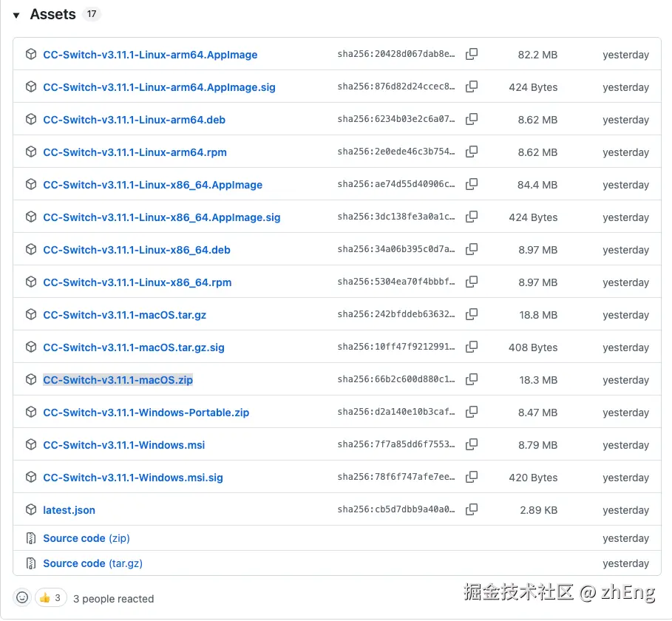Viewport: 672px width, 621px height.
Task: Download CC-Switch-v3.11.1-Linux-arm64.rpm
Action: (135, 152)
